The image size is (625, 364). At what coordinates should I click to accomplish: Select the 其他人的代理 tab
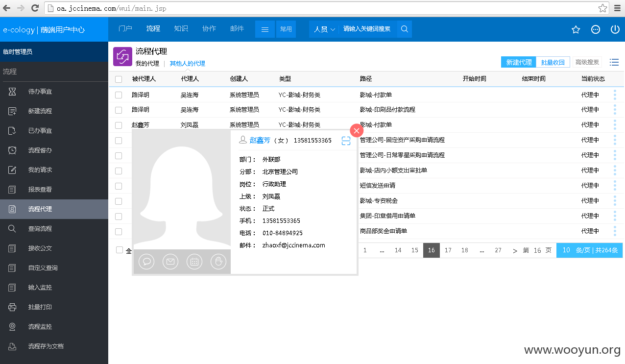[188, 64]
